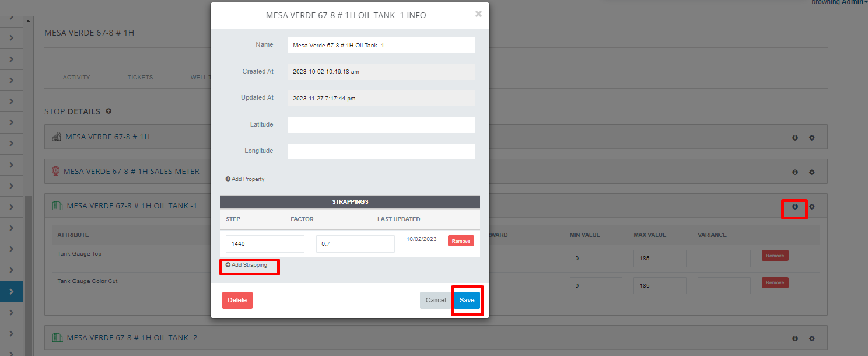Open settings gear for the Sales Meter row
The image size is (868, 356).
tap(811, 172)
